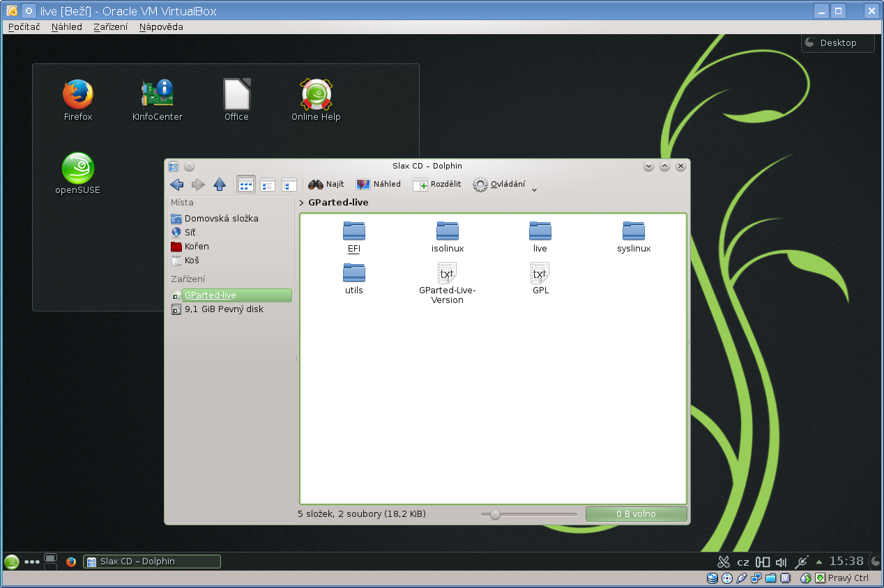Go back using Dolphin's back arrow
Image resolution: width=884 pixels, height=588 pixels.
point(177,185)
